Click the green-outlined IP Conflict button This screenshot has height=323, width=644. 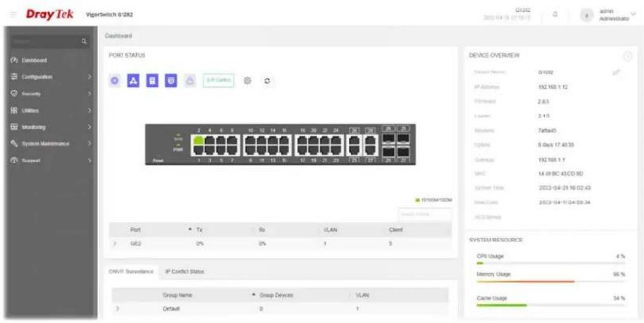[x=219, y=81]
